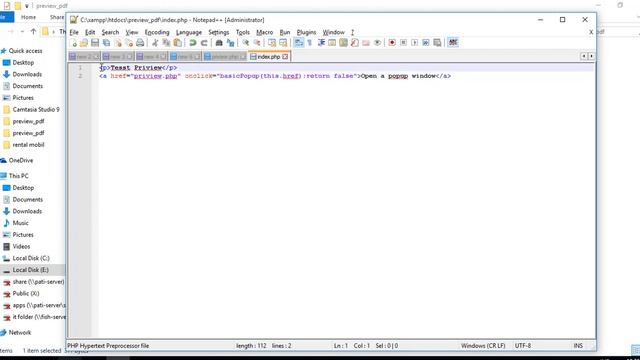Undo the last edit with the green arrow
The height and width of the screenshot is (360, 640).
click(x=192, y=43)
